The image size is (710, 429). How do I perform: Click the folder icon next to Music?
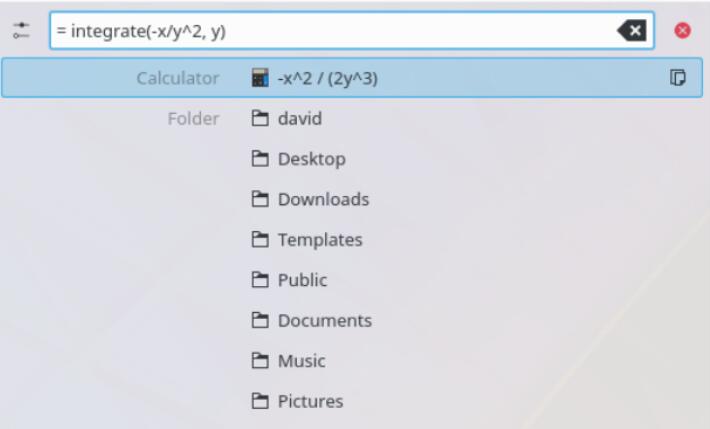260,361
